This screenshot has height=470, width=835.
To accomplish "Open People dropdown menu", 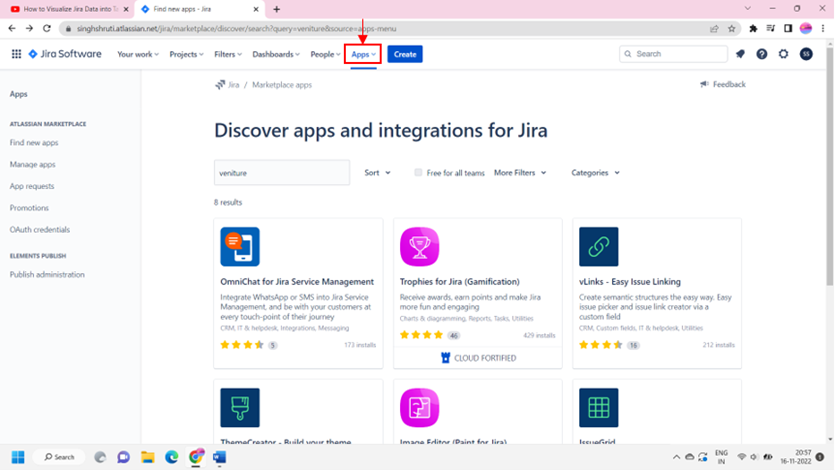I will [325, 54].
